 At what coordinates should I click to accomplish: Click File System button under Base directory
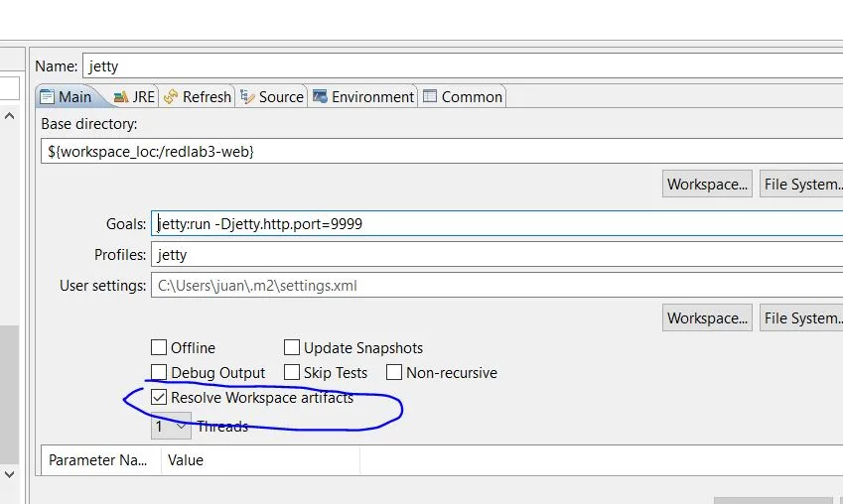802,184
